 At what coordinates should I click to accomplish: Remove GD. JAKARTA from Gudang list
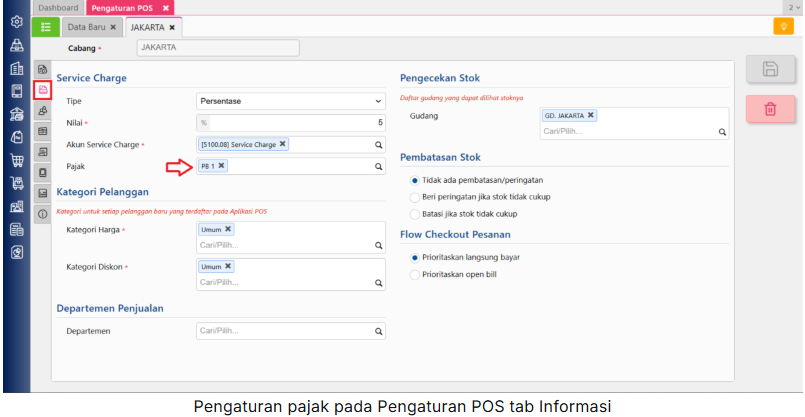pos(590,115)
